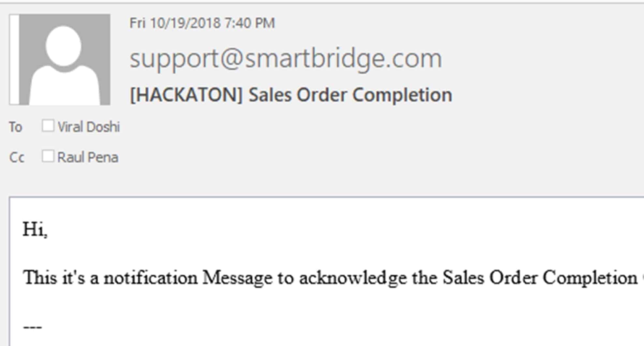644x346 pixels.
Task: Click the sender's avatar silhouette picture
Action: 65,60
